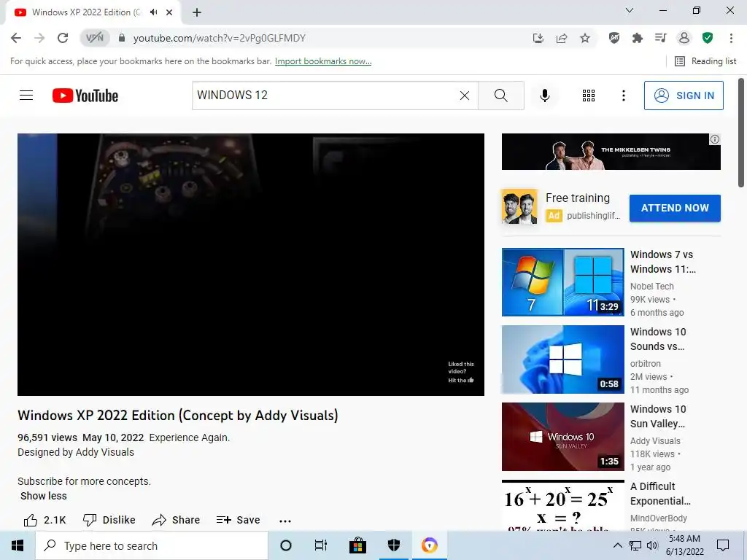Screen dimensions: 747x560
Task: Bookmark this page with the star
Action: [585, 38]
